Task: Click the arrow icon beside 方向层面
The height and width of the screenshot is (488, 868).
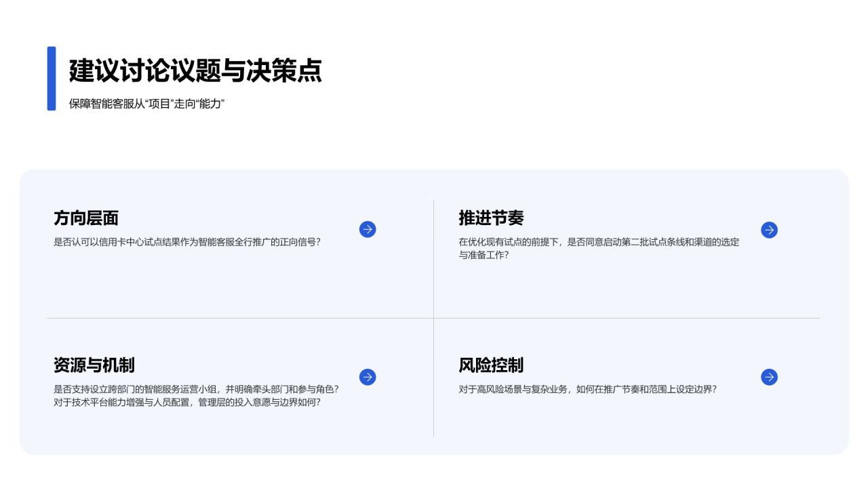Action: (368, 230)
